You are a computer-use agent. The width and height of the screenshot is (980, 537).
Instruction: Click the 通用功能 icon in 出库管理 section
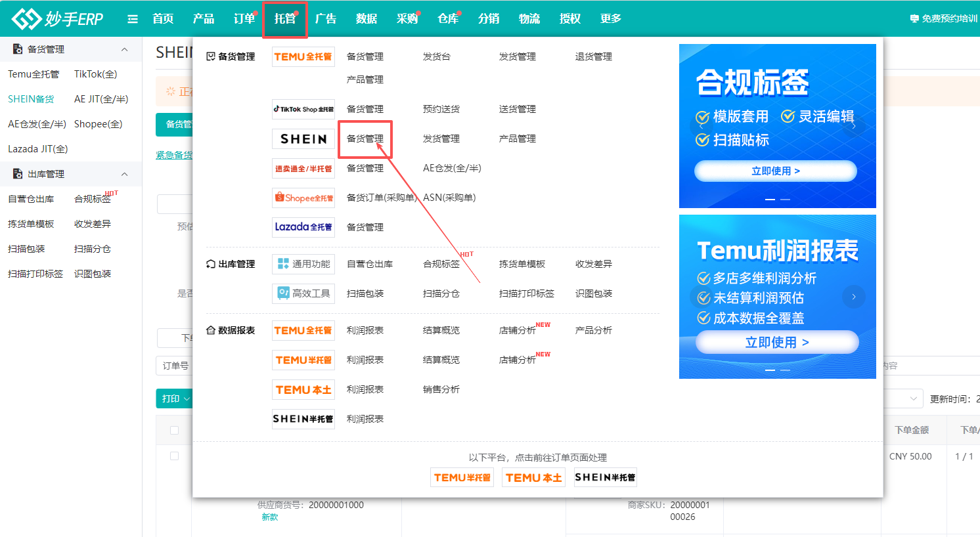303,263
